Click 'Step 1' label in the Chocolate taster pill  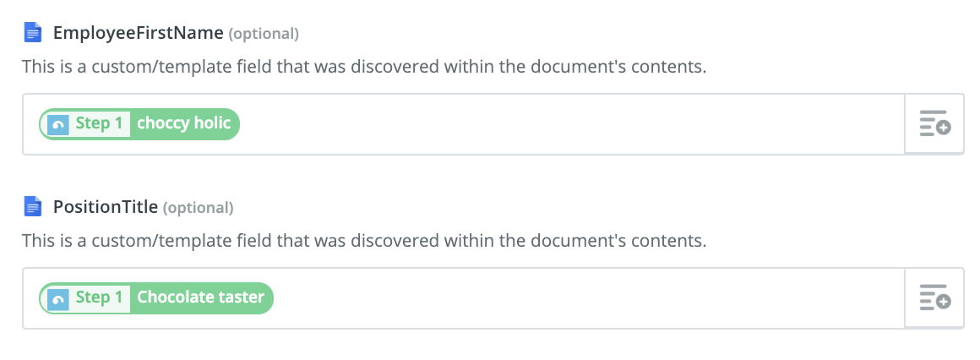tap(100, 297)
